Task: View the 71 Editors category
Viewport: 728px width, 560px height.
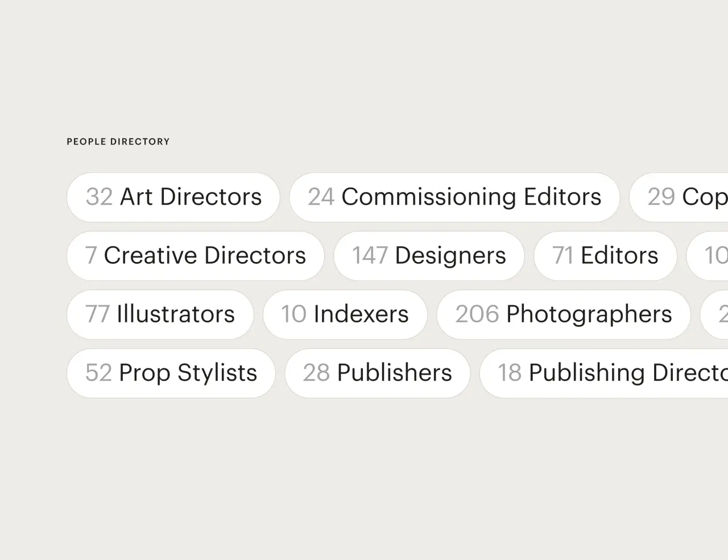Action: [605, 256]
